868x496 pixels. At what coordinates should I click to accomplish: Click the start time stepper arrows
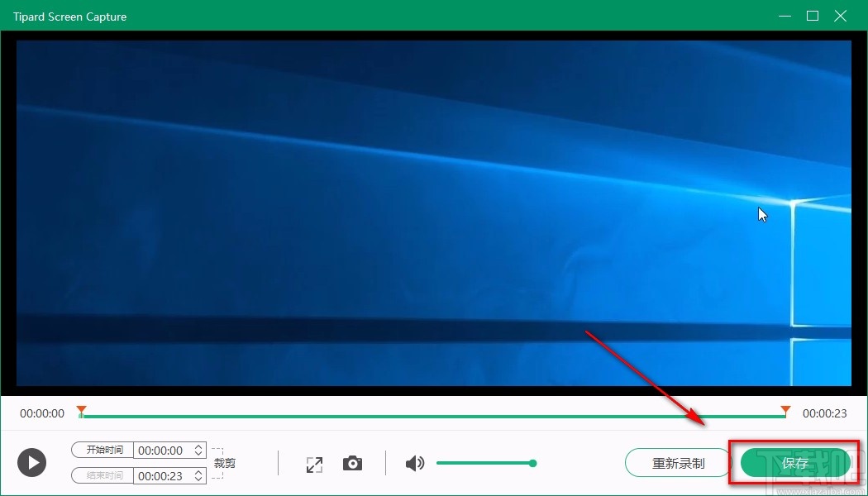coord(197,450)
